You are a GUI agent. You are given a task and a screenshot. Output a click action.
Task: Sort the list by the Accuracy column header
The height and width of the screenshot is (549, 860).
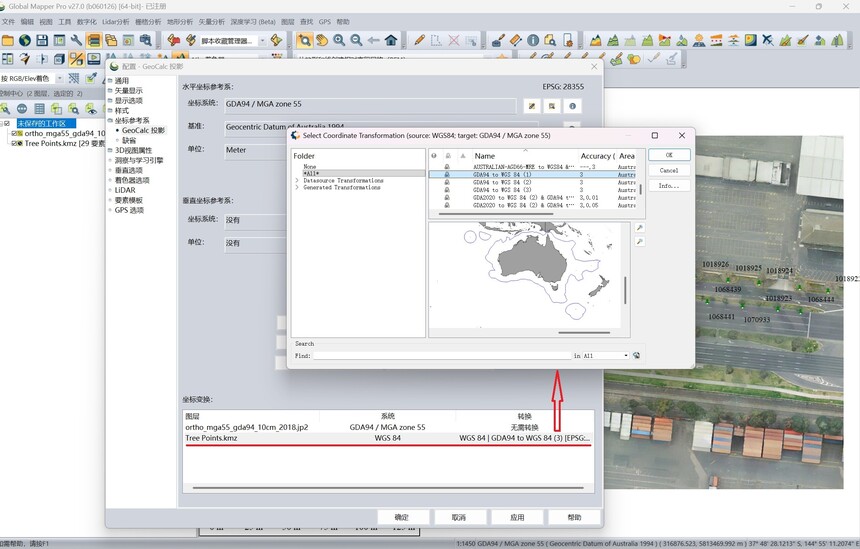[597, 156]
